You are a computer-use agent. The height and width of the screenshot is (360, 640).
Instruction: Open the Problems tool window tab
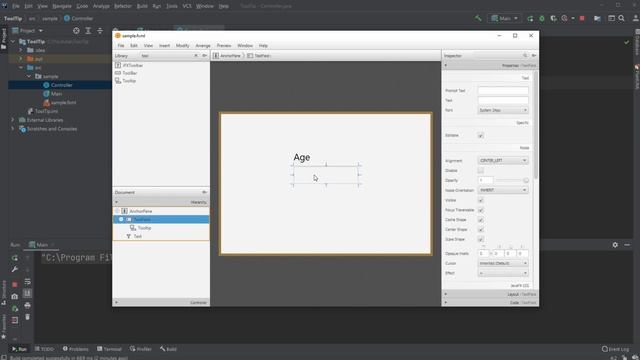76,349
